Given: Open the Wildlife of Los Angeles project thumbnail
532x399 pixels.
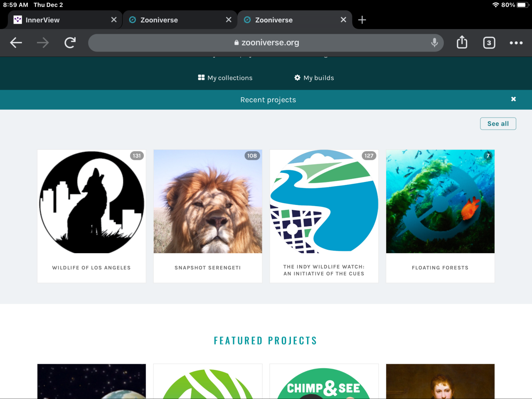Looking at the screenshot, I should tap(91, 202).
